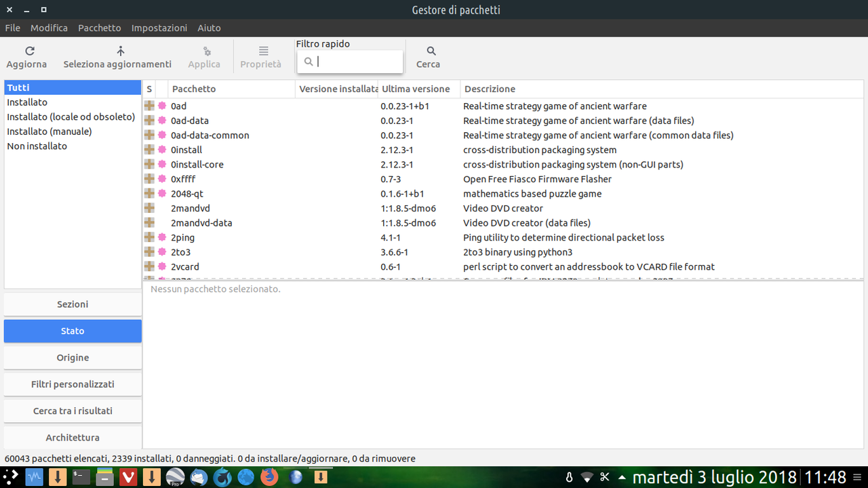Screen dimensions: 868x488
Task: Open the Impostazioni menu
Action: click(159, 28)
